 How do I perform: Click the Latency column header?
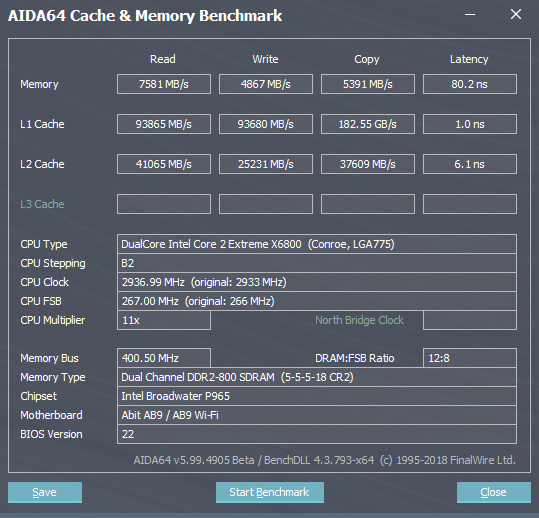(469, 59)
